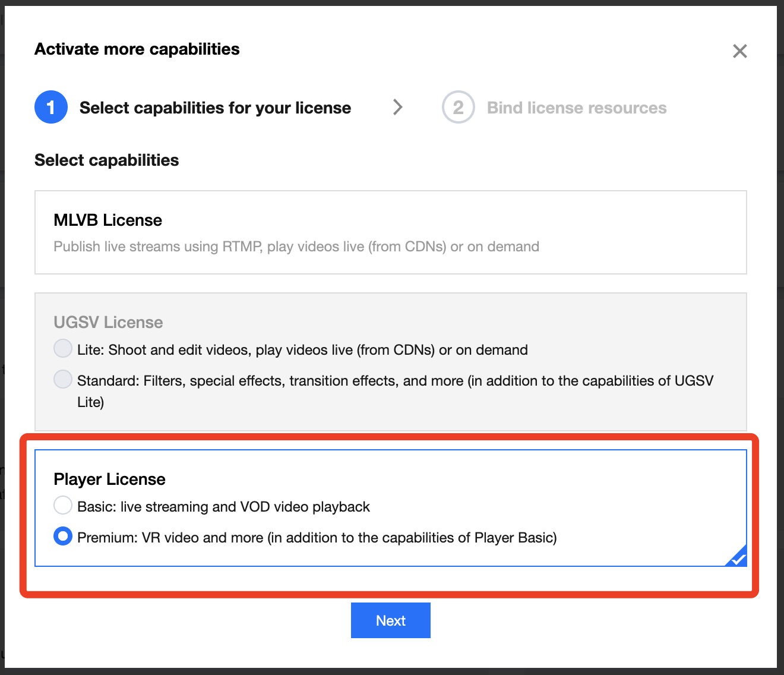Click the Player License heading
Viewport: 784px width, 675px height.
[109, 479]
